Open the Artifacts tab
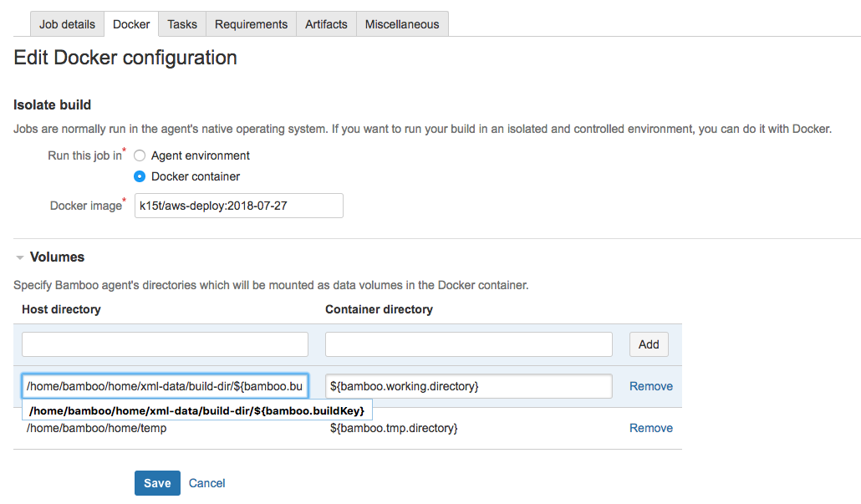 pyautogui.click(x=326, y=24)
